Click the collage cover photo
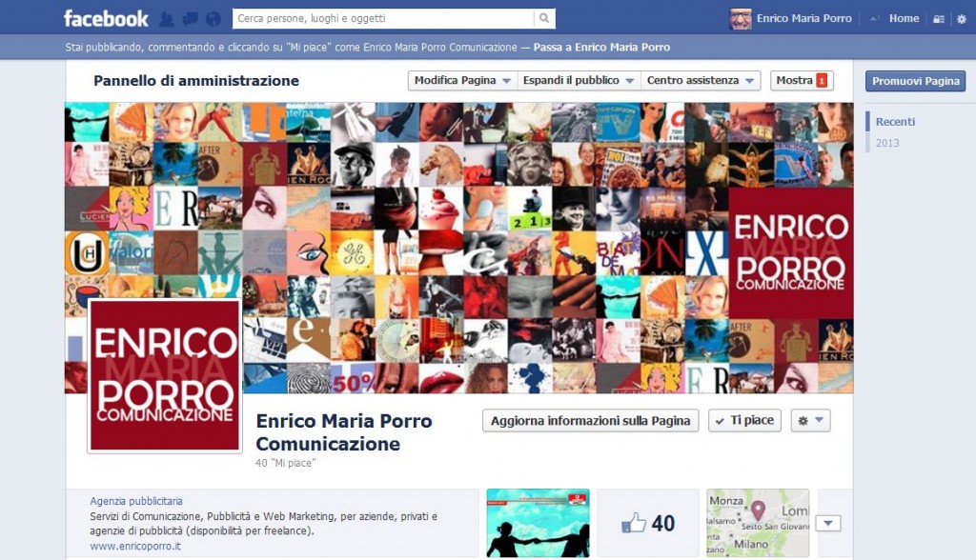The image size is (976, 560). [458, 248]
